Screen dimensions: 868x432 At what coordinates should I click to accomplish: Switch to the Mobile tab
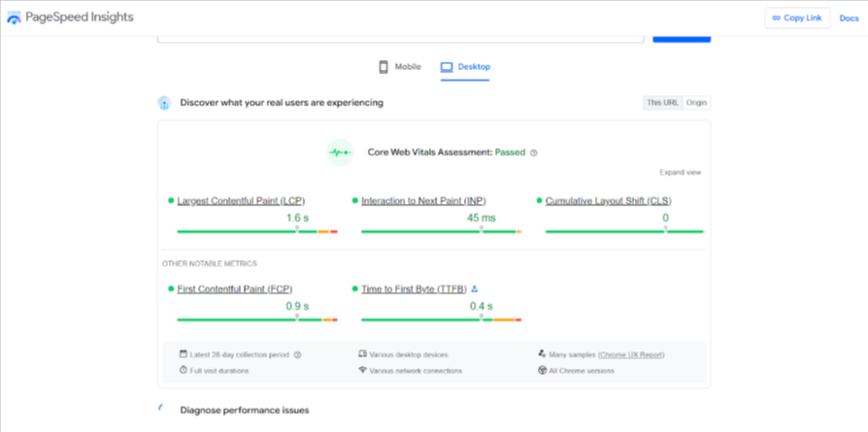(400, 67)
